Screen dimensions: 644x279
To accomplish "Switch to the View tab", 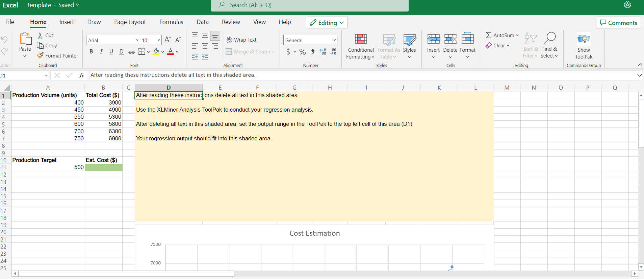I will pos(259,22).
